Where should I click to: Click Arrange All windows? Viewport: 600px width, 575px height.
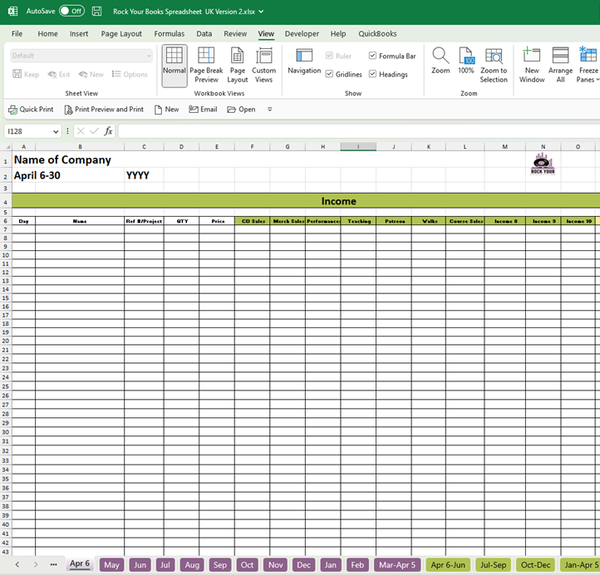(560, 65)
